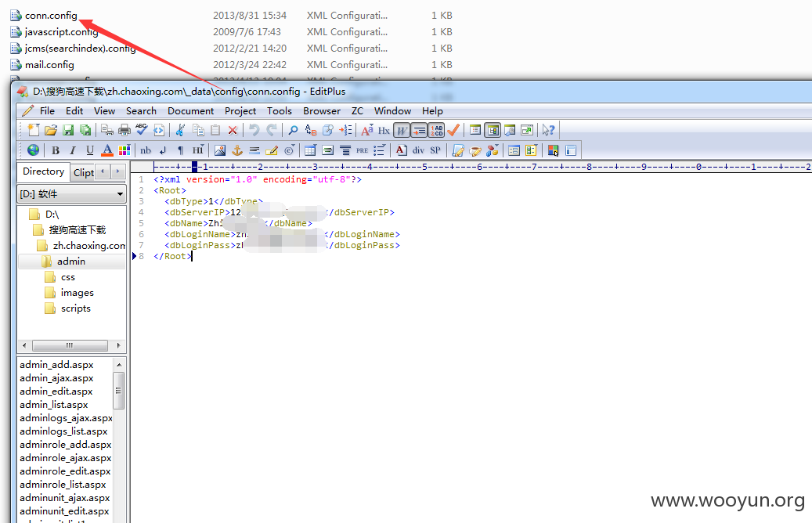Viewport: 812px width, 523px height.
Task: Open the Edit menu
Action: pyautogui.click(x=74, y=111)
